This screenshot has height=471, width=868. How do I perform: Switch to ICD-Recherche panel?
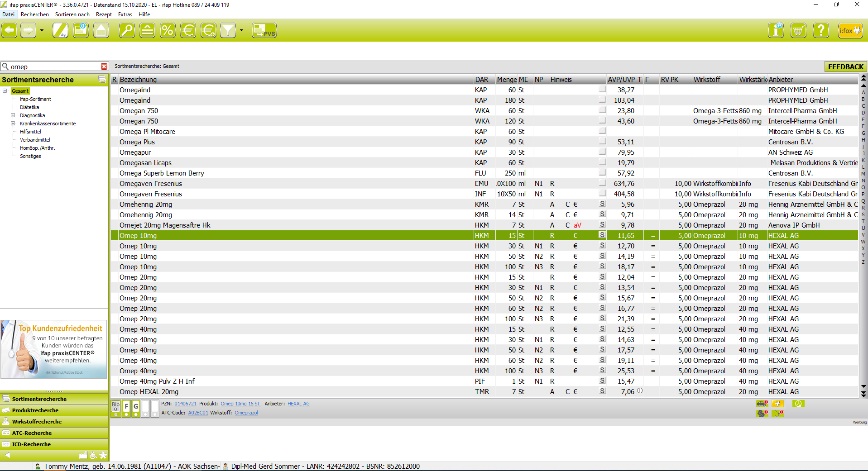pos(54,444)
